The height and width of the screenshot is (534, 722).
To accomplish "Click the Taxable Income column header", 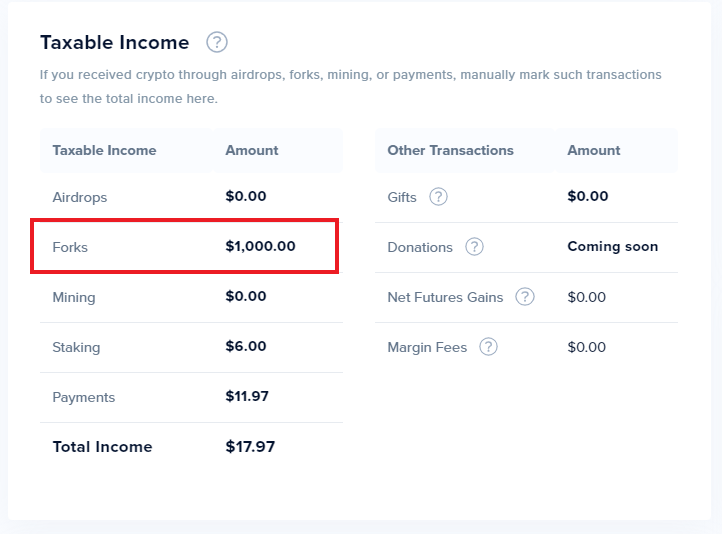I will (x=104, y=150).
